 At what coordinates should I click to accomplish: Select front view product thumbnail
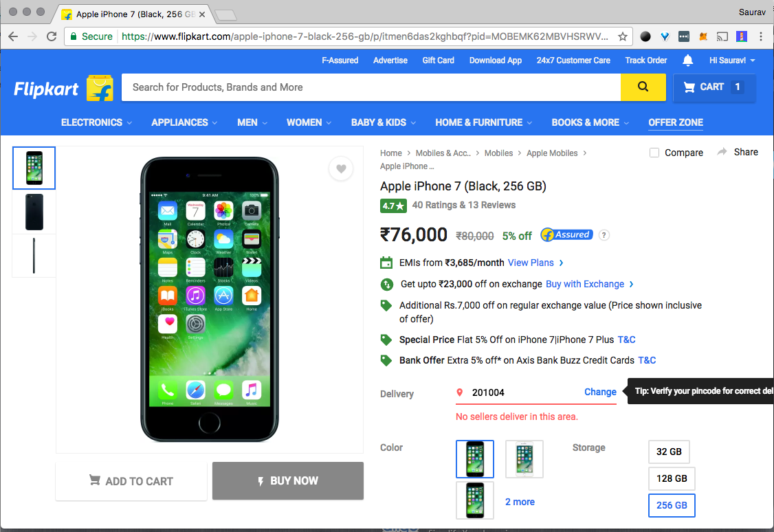pyautogui.click(x=34, y=168)
